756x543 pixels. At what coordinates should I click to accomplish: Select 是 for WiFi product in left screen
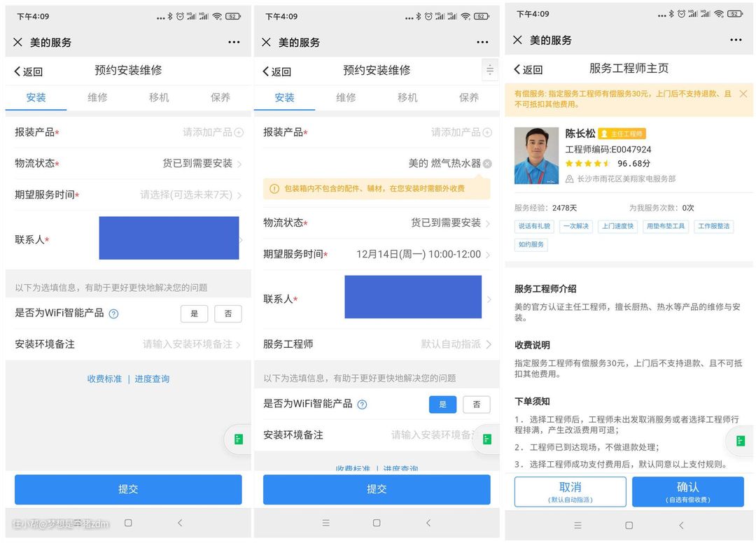tap(194, 314)
